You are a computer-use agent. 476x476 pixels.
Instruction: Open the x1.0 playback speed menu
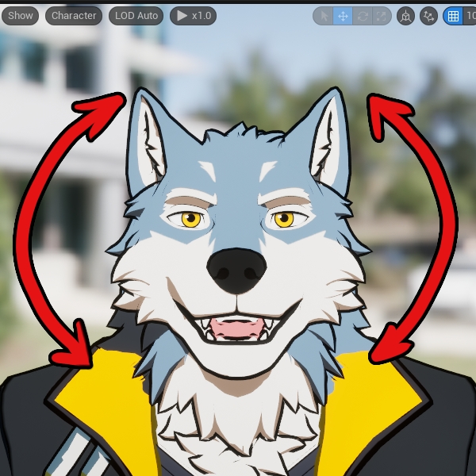pyautogui.click(x=193, y=16)
